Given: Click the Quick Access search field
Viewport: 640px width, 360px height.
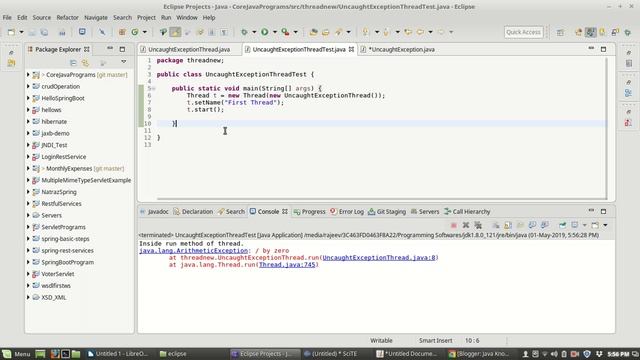Looking at the screenshot, I should pyautogui.click(x=523, y=32).
